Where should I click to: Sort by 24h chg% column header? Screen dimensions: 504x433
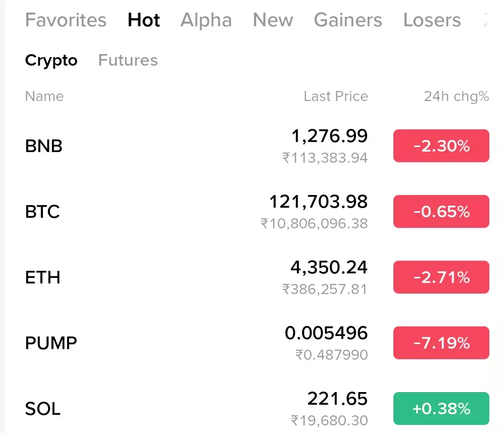(456, 97)
